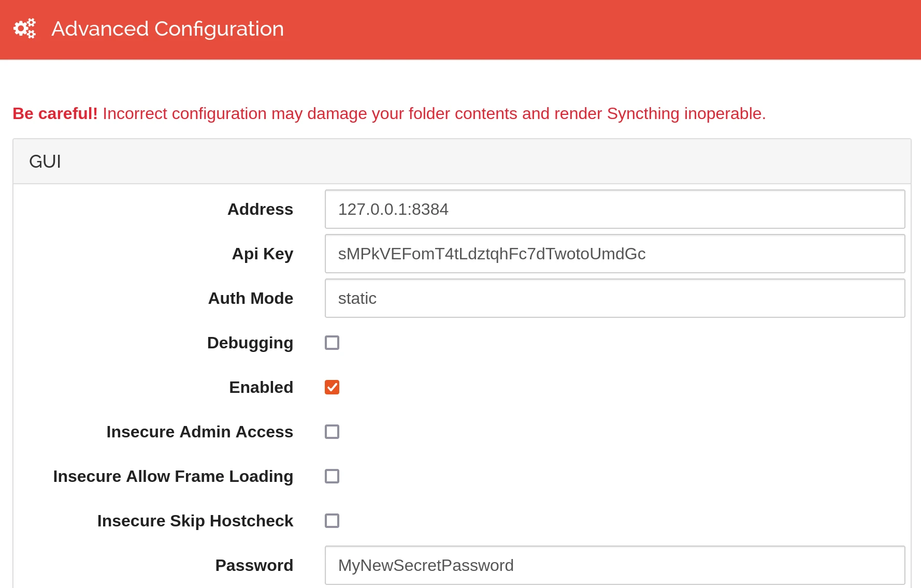
Task: Click inside the Password field
Action: click(x=614, y=565)
